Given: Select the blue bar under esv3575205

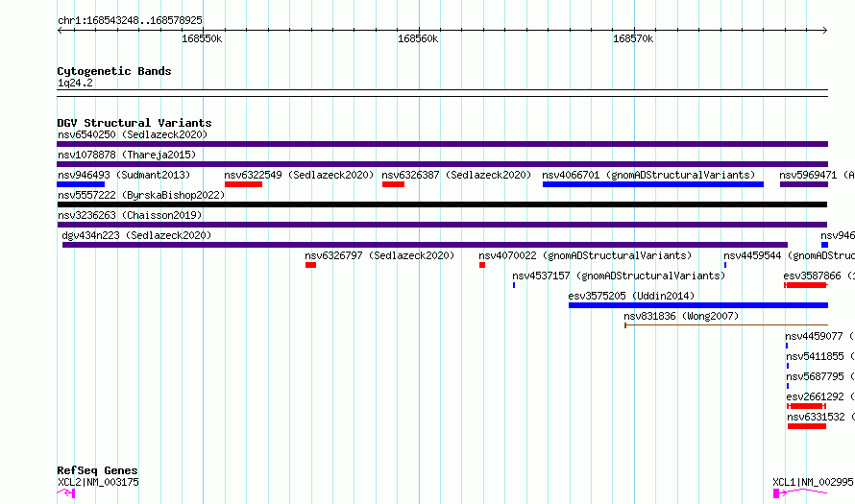Looking at the screenshot, I should (x=698, y=305).
